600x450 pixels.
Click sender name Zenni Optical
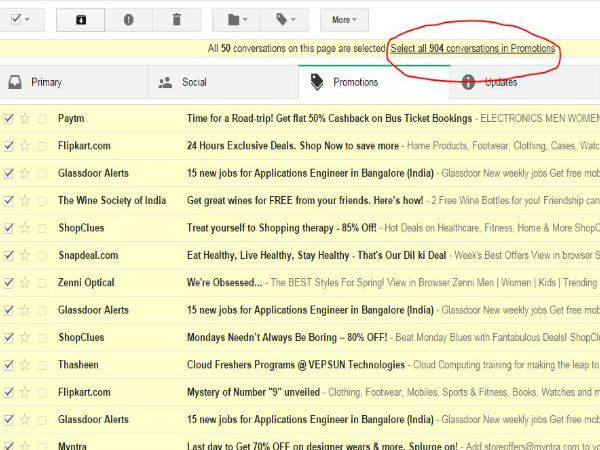tap(86, 283)
